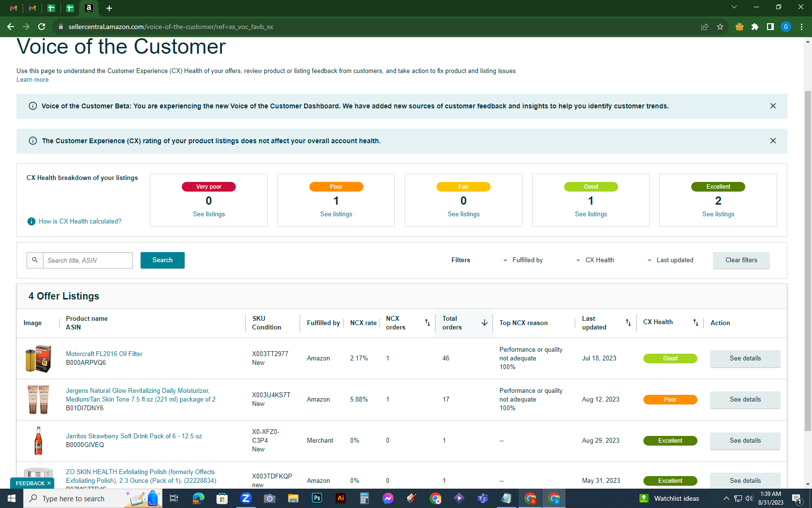The height and width of the screenshot is (508, 812).
Task: Switch to the first green spreadsheet tab
Action: (x=51, y=8)
